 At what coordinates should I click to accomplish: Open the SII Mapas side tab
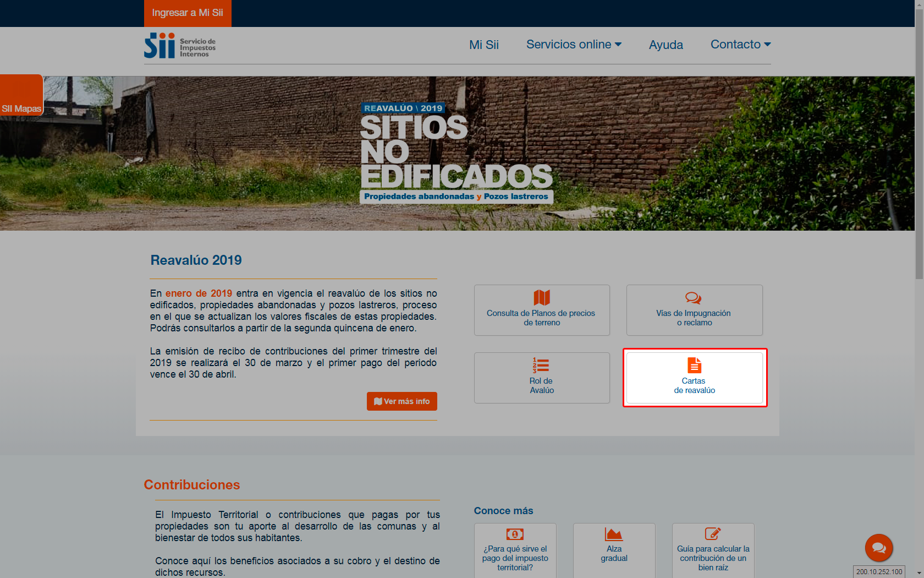pyautogui.click(x=21, y=95)
